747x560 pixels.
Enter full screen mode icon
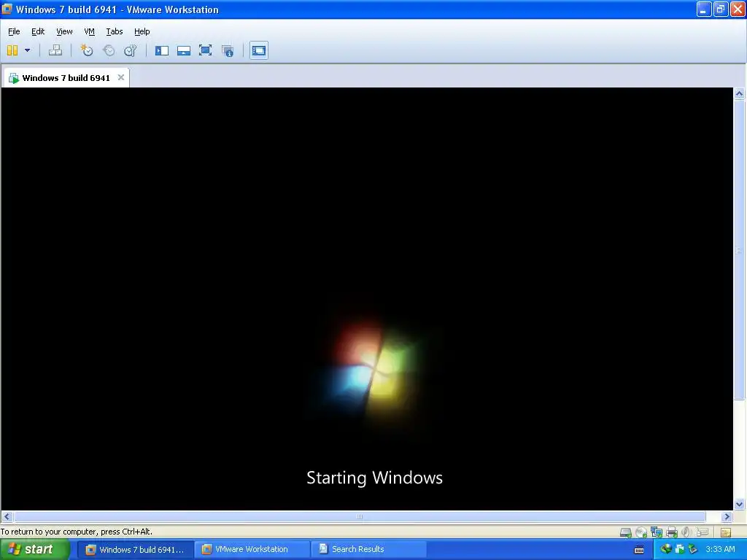pyautogui.click(x=205, y=50)
